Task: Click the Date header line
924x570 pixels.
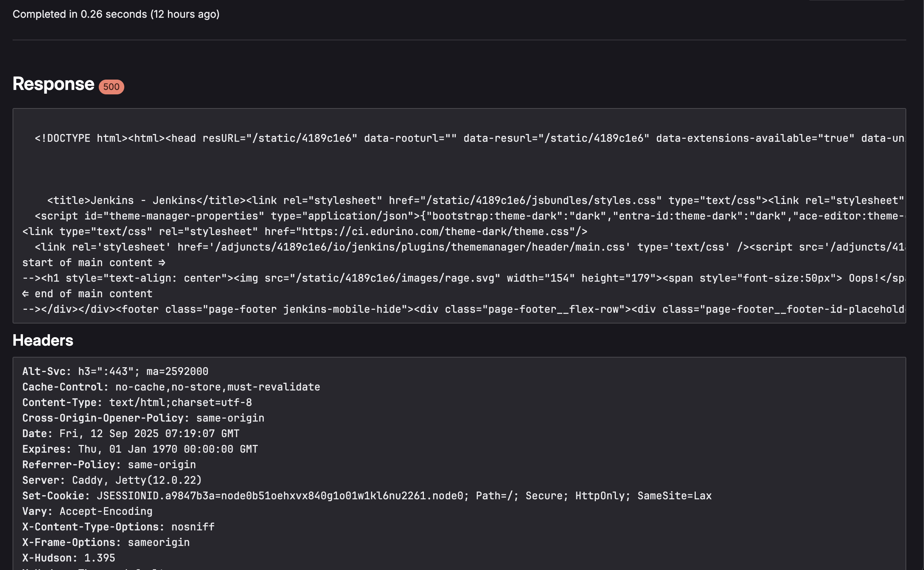Action: (131, 433)
